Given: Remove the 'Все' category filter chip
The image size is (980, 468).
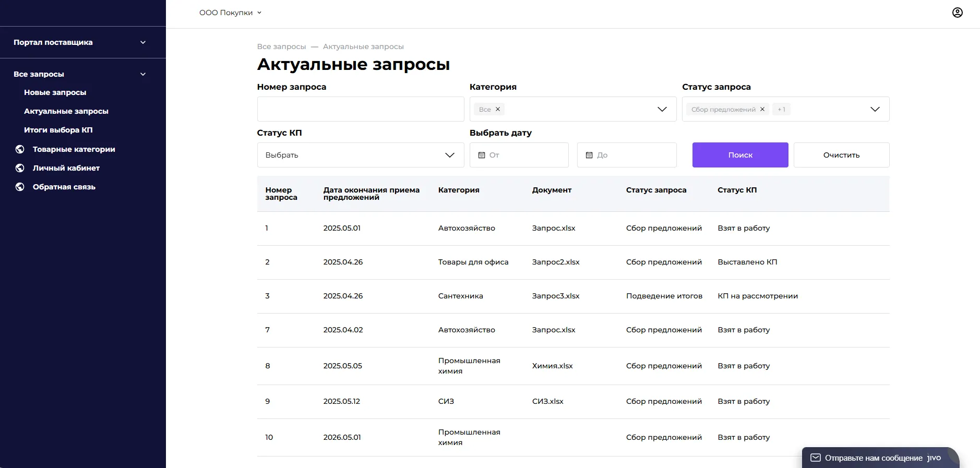Looking at the screenshot, I should [498, 109].
